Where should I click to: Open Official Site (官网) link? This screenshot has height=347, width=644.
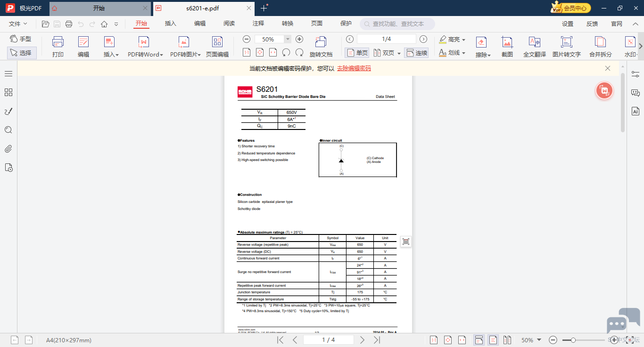pos(617,24)
